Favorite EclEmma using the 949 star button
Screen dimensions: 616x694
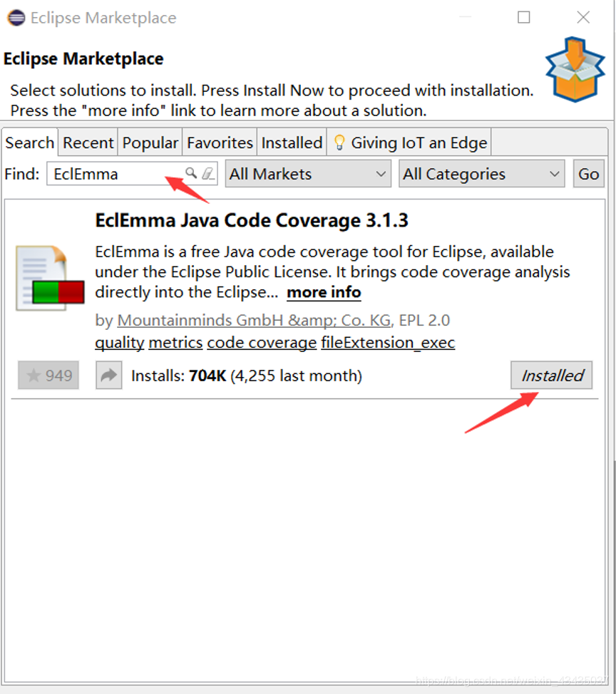click(48, 376)
